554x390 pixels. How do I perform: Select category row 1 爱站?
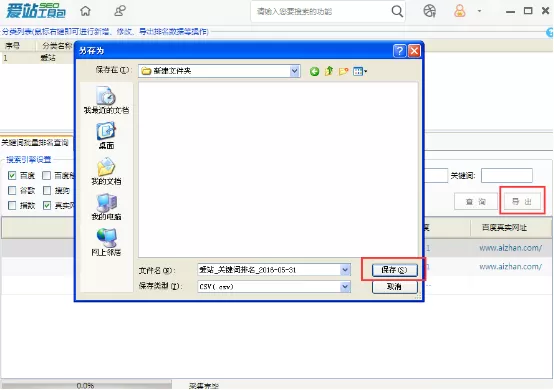pyautogui.click(x=37, y=58)
